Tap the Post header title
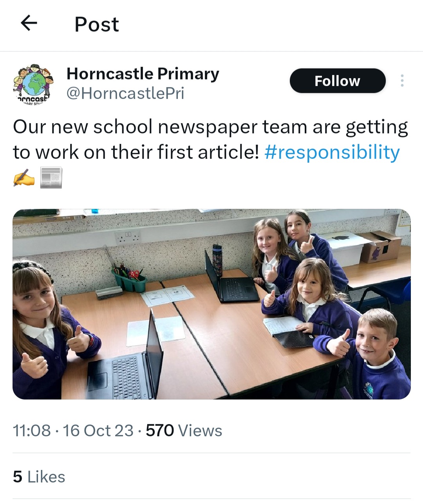This screenshot has width=423, height=504. tap(97, 24)
